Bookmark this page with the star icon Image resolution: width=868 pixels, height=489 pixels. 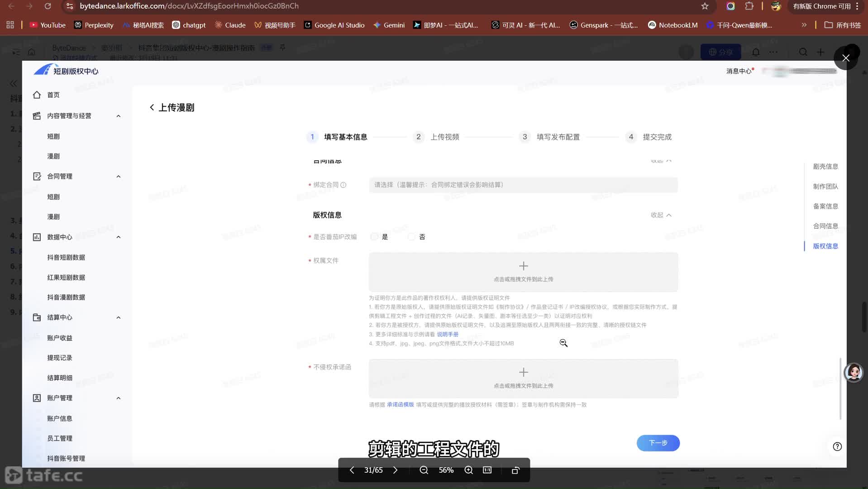[x=705, y=6]
